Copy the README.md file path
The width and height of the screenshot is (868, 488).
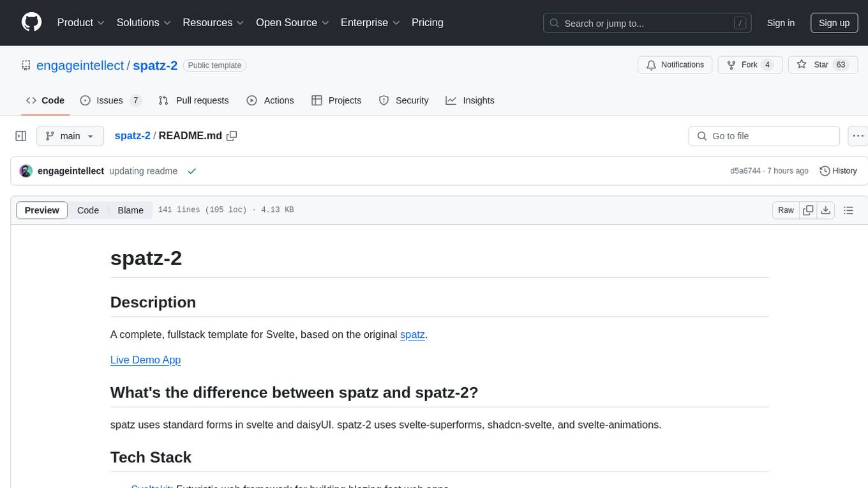click(x=232, y=135)
